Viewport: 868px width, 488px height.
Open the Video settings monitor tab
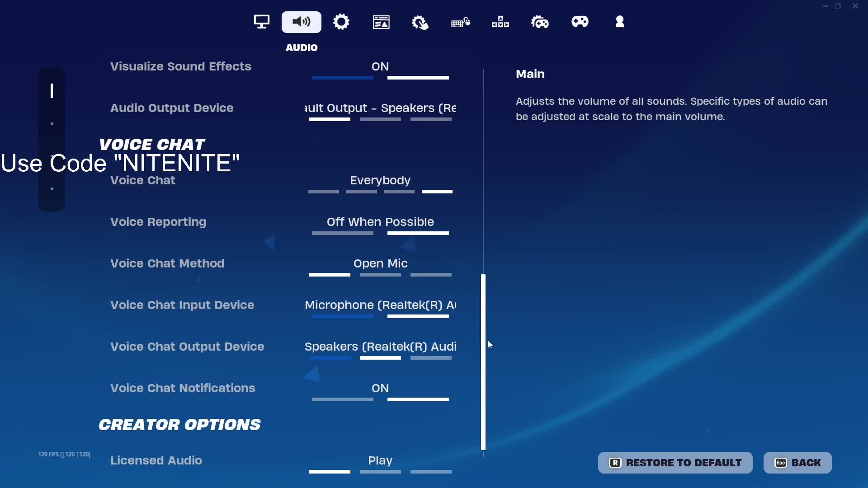261,22
